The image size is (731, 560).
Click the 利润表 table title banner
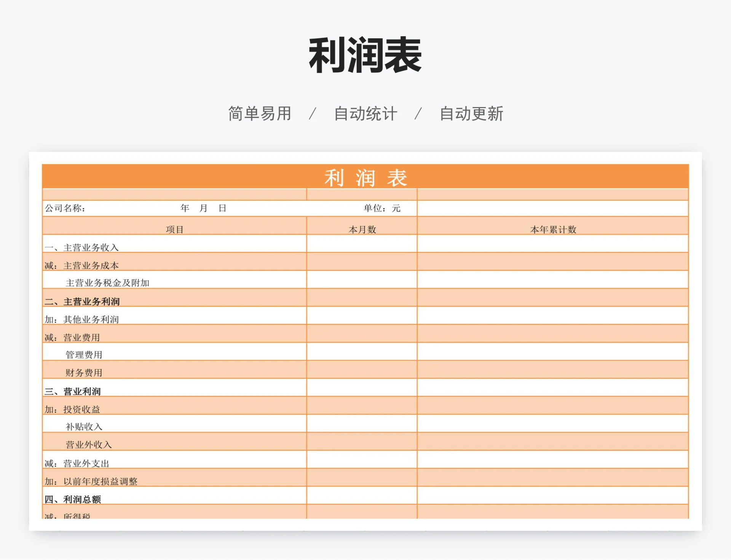pos(364,177)
